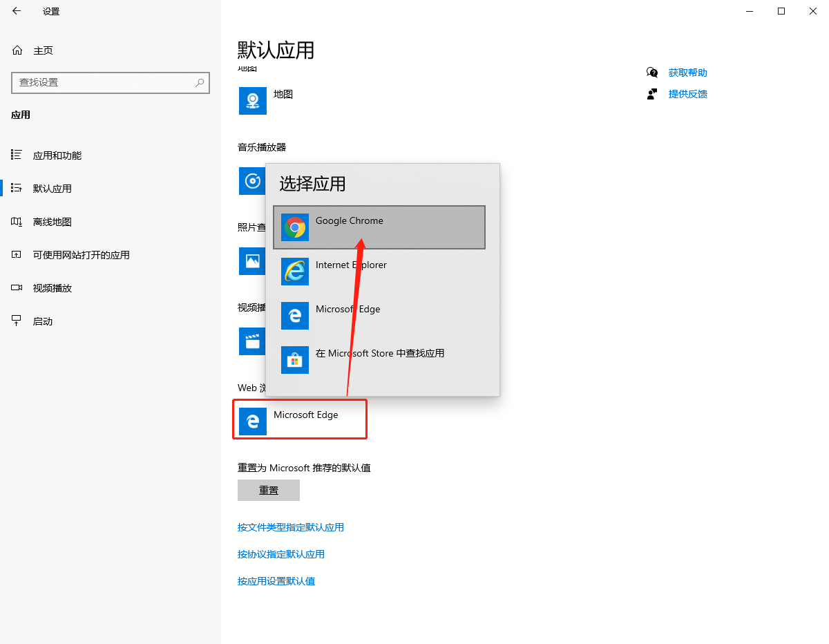Select 在 Microsoft Store 中查找应用

pyautogui.click(x=379, y=360)
